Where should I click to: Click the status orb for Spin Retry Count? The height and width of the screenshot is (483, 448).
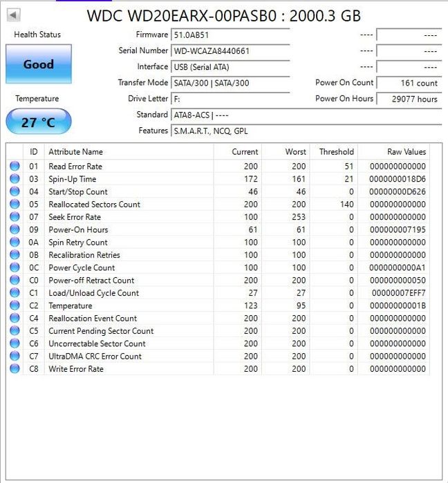tap(15, 242)
